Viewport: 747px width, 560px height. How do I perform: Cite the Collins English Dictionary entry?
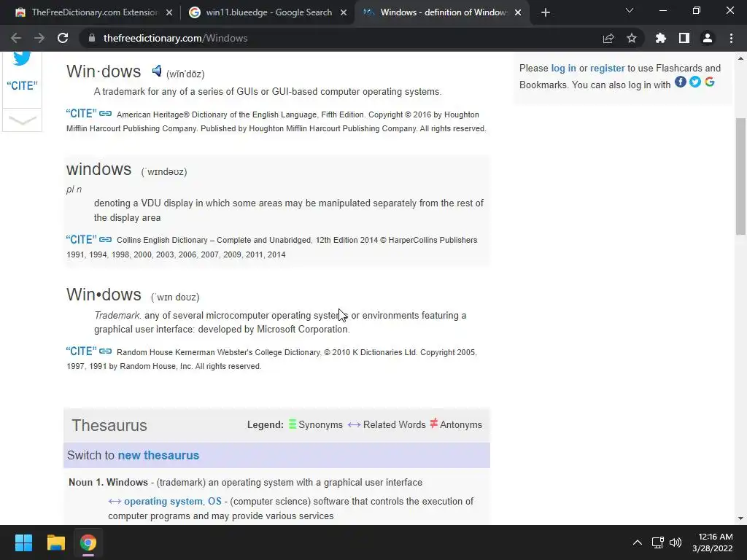[81, 239]
